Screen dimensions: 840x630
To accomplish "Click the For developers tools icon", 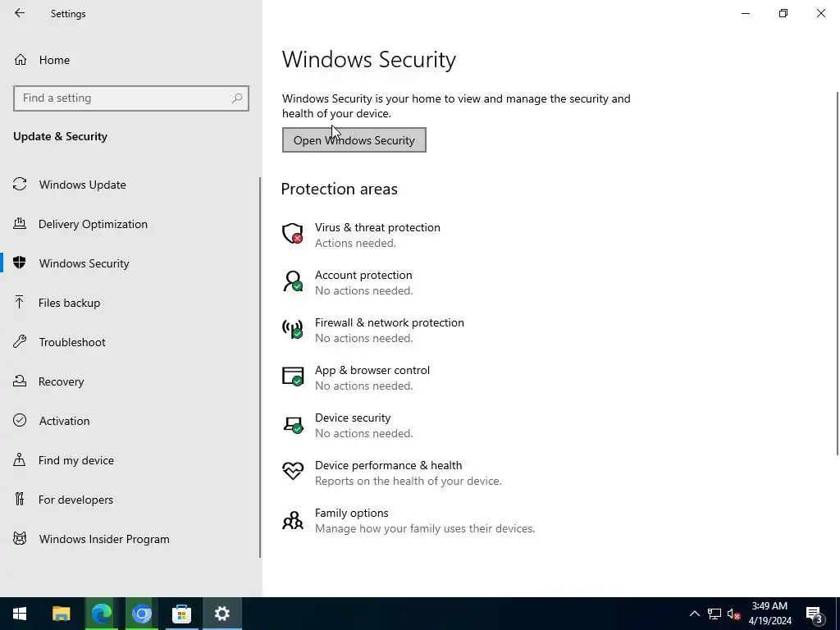I will (x=20, y=500).
